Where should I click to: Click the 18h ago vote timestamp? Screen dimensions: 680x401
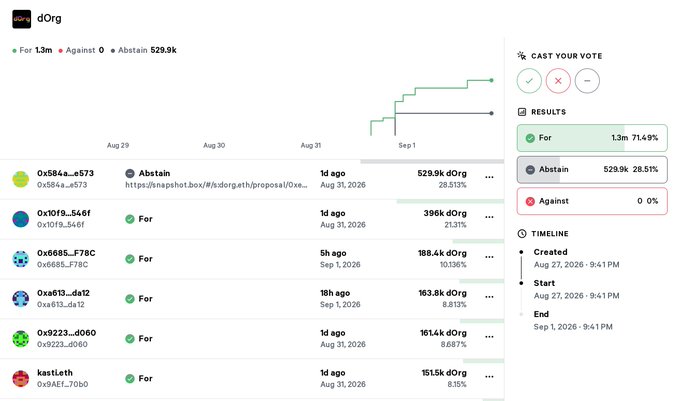pos(335,293)
